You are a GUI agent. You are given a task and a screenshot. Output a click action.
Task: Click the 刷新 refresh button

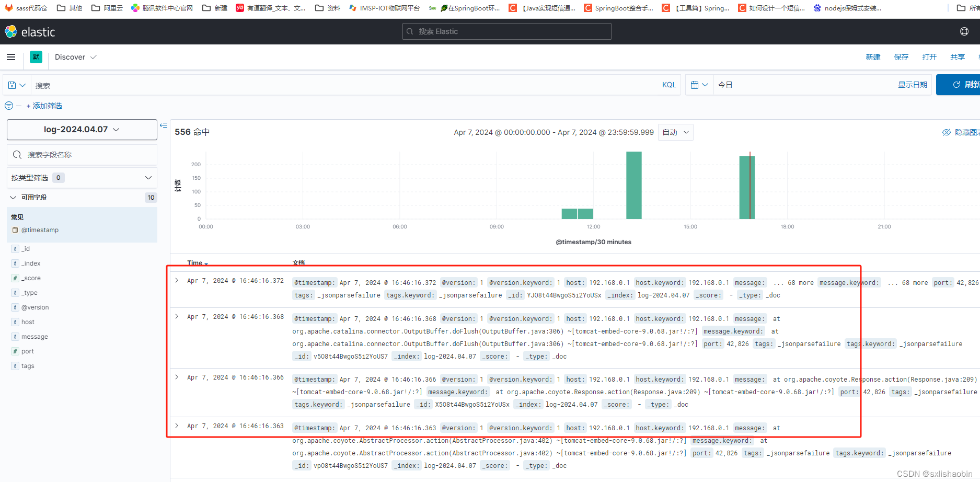click(x=959, y=85)
